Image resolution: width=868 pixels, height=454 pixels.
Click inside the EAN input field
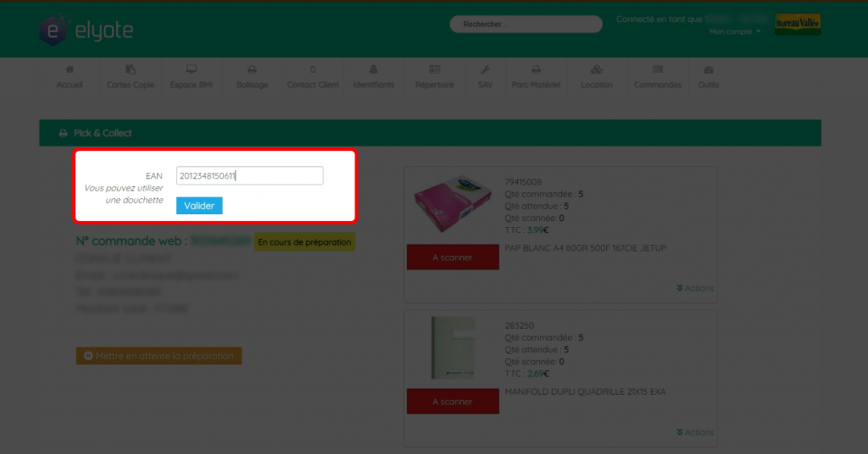(250, 176)
